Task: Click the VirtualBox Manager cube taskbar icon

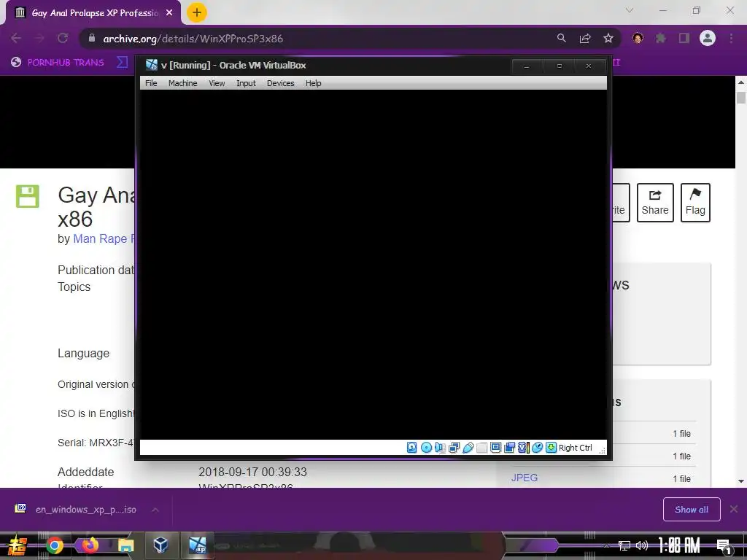Action: click(x=161, y=545)
